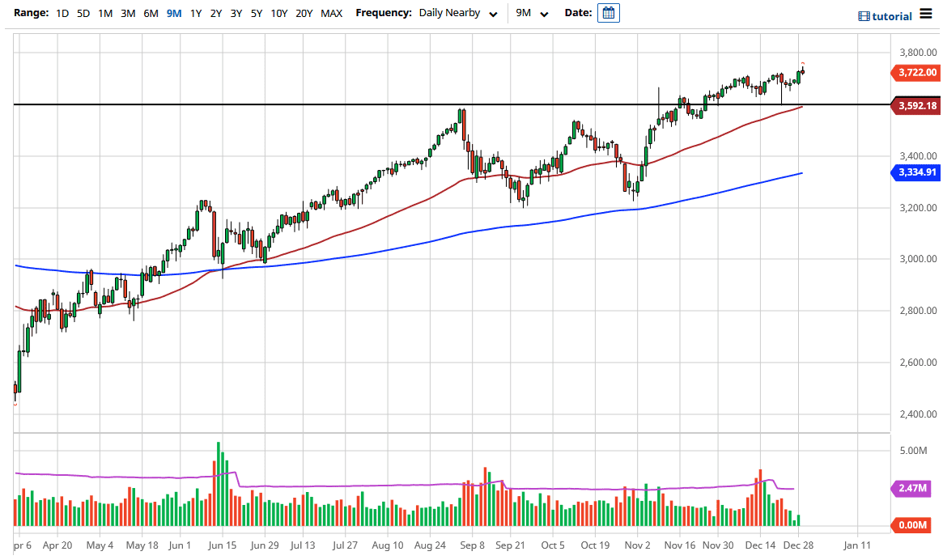The width and height of the screenshot is (943, 560).
Task: Switch to the 5D range
Action: click(x=82, y=14)
